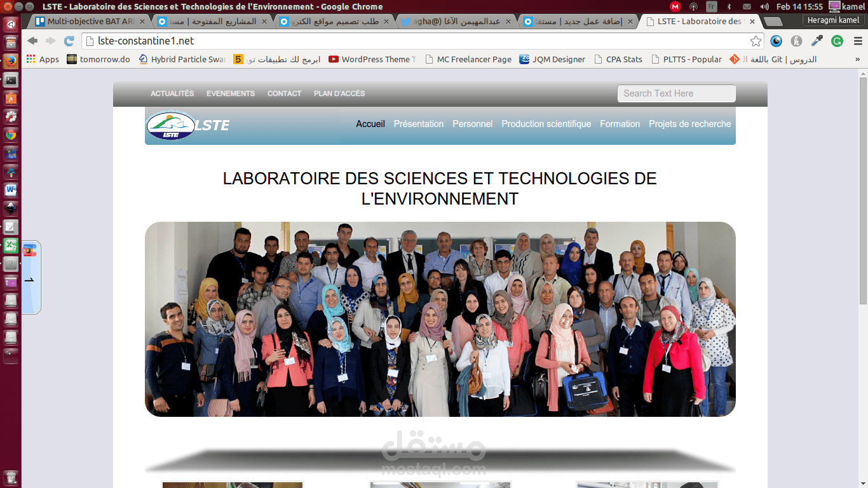This screenshot has width=868, height=488.
Task: Open the Chrome hamburger menu
Action: click(x=858, y=41)
